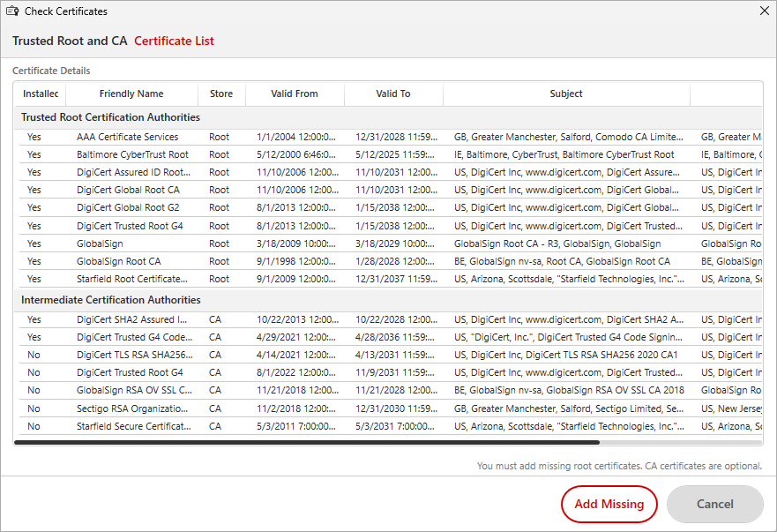Screen dimensions: 777x532
Task: Click the 9/1/1998 valid-from date cell
Action: coord(295,261)
